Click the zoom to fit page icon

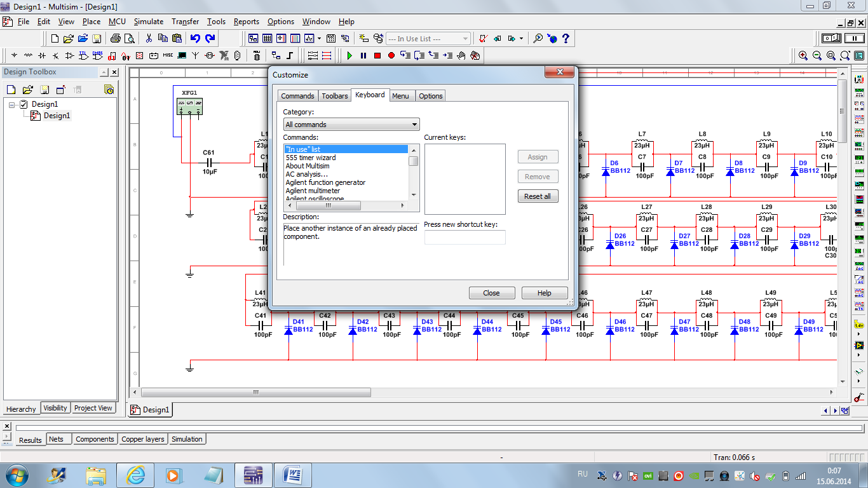pyautogui.click(x=845, y=55)
